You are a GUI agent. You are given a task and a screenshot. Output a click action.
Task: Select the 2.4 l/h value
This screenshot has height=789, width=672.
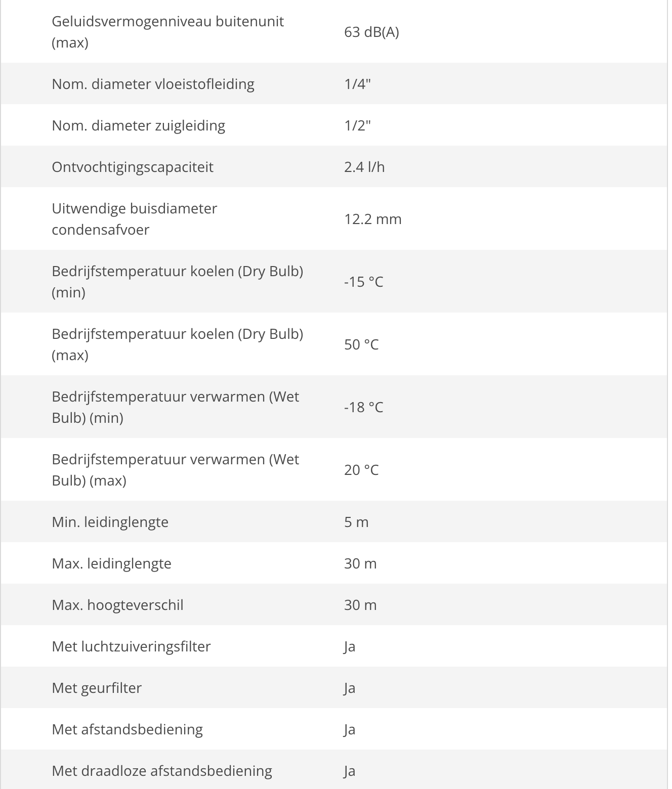coord(364,167)
